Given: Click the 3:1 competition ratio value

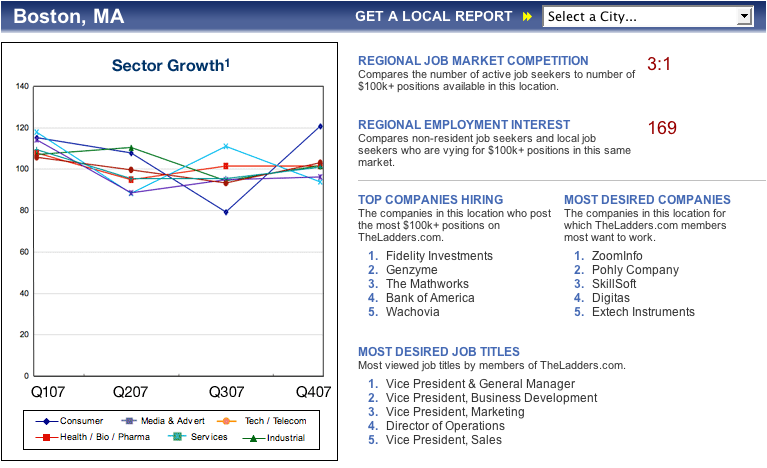Looking at the screenshot, I should pyautogui.click(x=659, y=64).
